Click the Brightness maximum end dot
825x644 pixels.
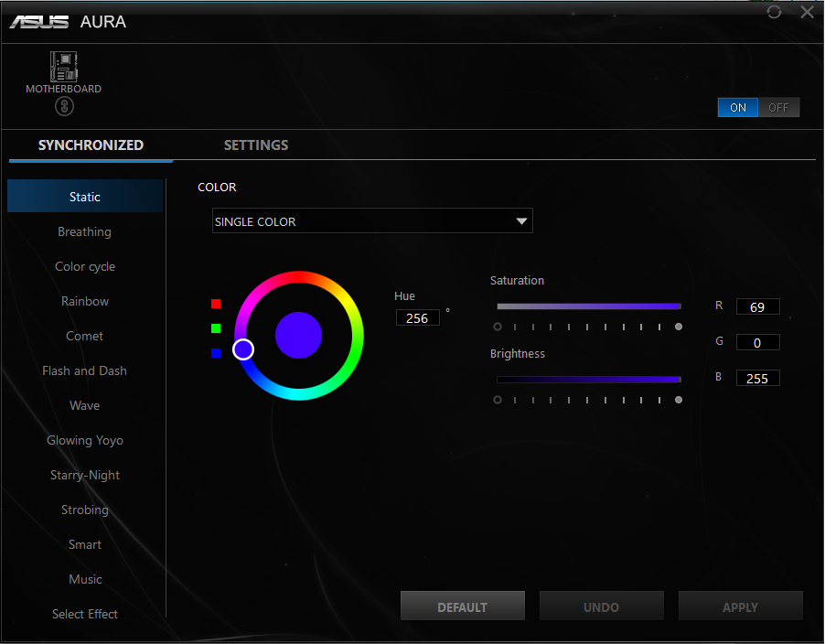679,400
